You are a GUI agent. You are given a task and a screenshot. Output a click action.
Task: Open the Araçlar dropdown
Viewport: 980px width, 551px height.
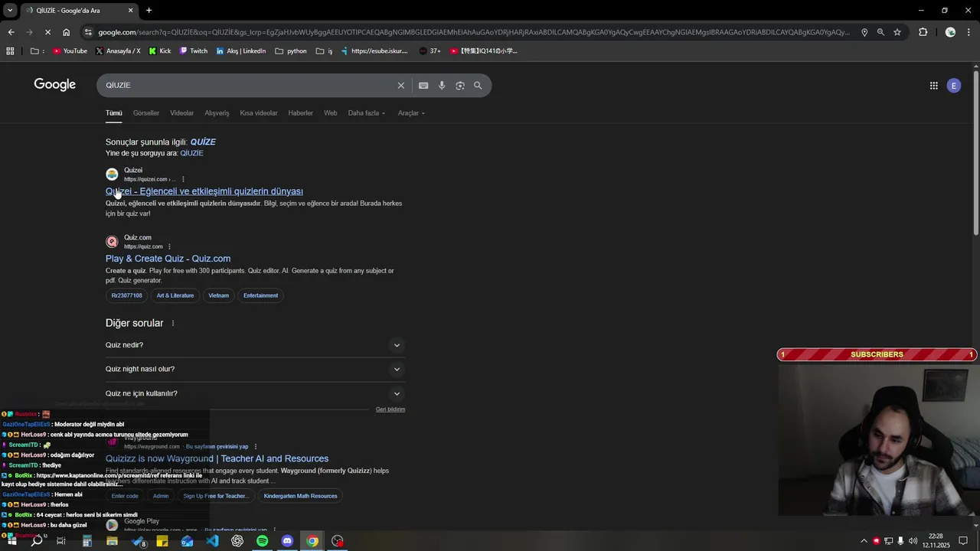[411, 113]
